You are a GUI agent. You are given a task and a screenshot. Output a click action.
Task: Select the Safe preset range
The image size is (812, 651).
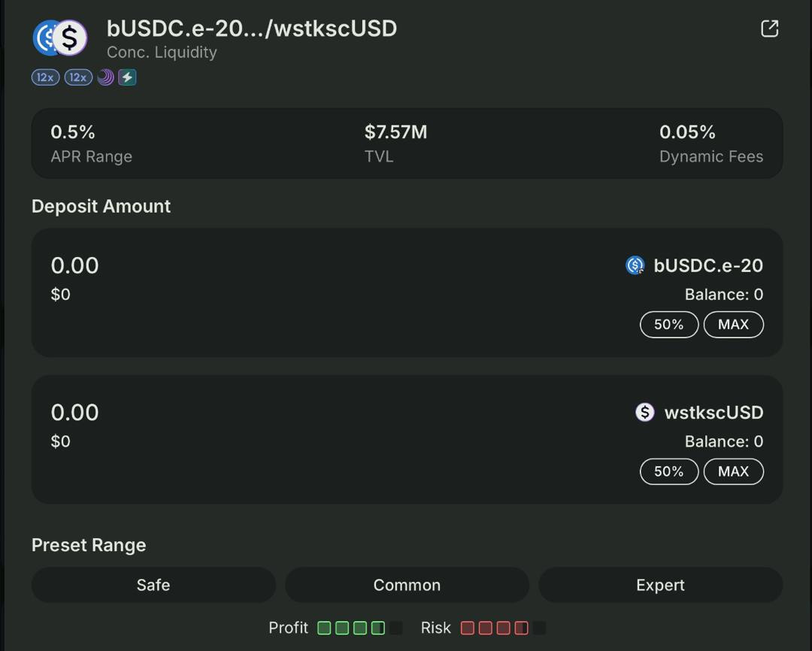(x=153, y=585)
